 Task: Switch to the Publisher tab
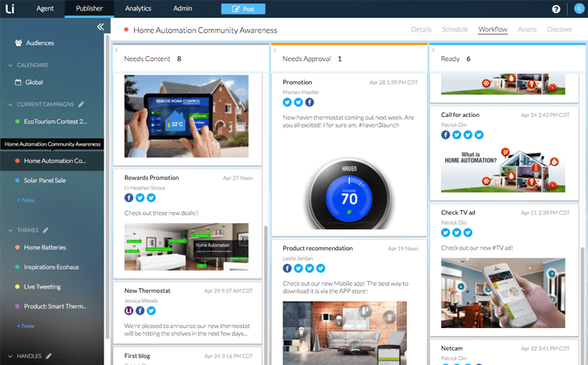[89, 8]
